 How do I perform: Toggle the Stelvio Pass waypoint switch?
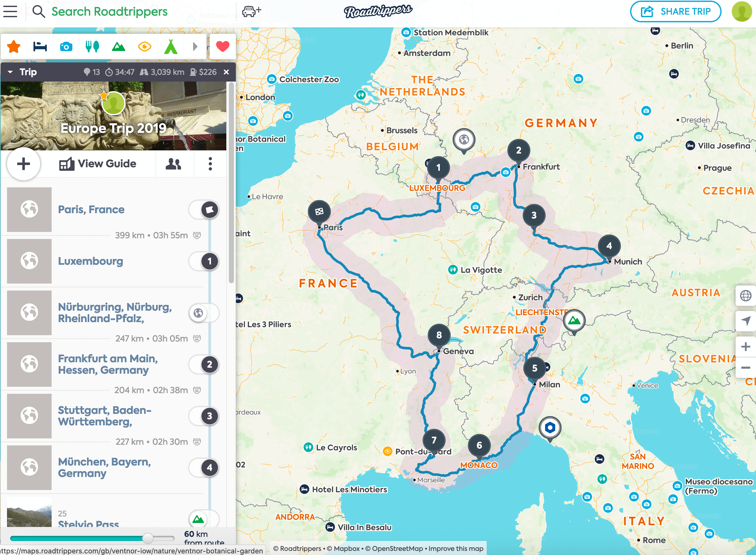click(x=204, y=519)
